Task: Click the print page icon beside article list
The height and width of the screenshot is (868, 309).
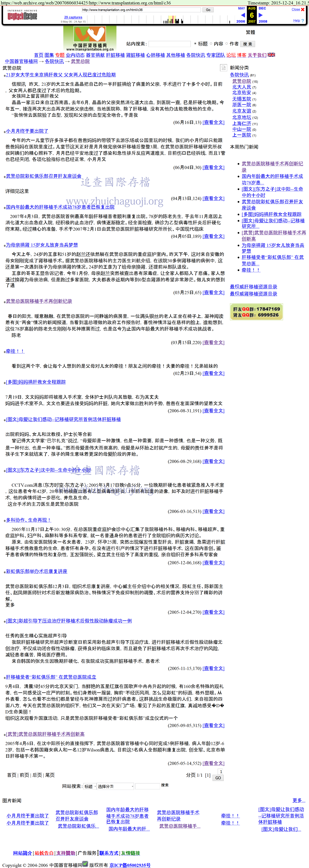Action: [x=223, y=68]
